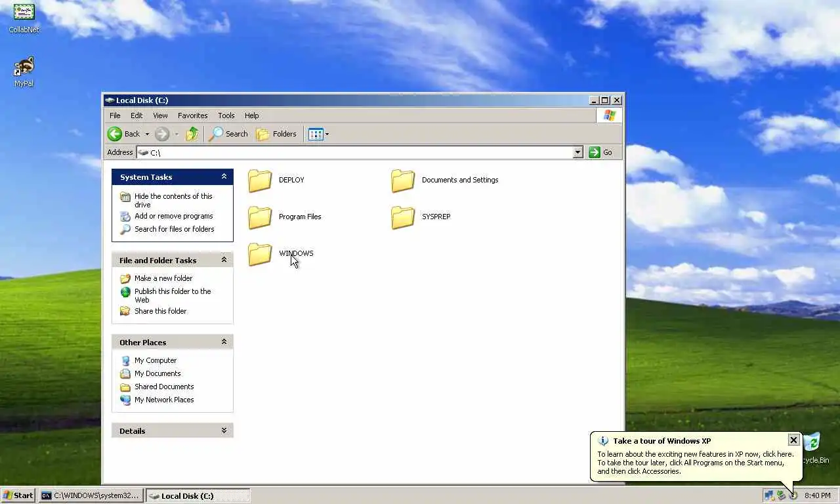The width and height of the screenshot is (840, 504).
Task: Click the Start button
Action: [x=18, y=495]
